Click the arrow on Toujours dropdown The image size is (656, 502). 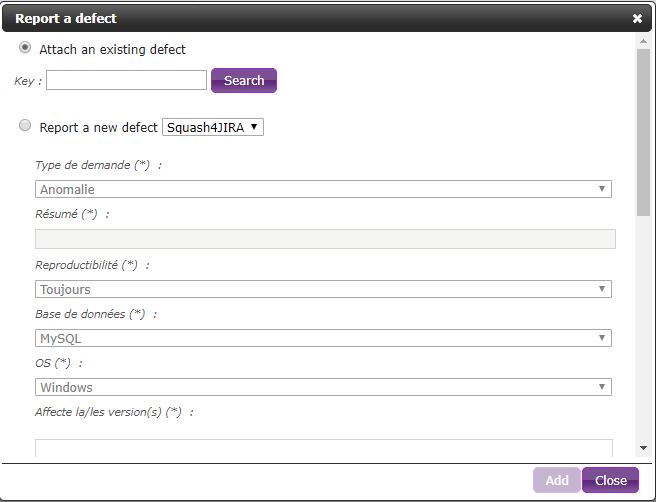pyautogui.click(x=602, y=289)
